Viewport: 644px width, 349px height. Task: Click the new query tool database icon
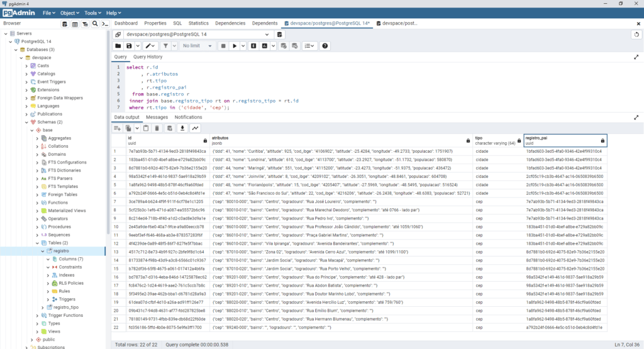click(x=279, y=35)
